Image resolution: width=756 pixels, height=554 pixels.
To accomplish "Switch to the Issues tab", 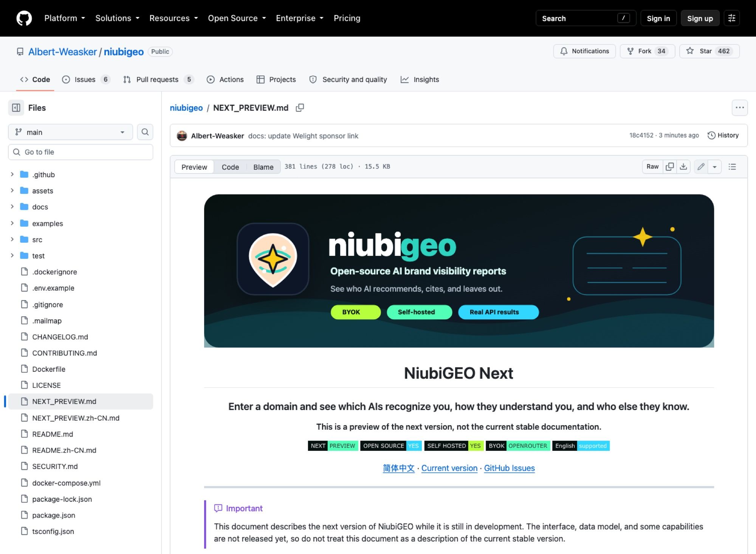I will [86, 79].
